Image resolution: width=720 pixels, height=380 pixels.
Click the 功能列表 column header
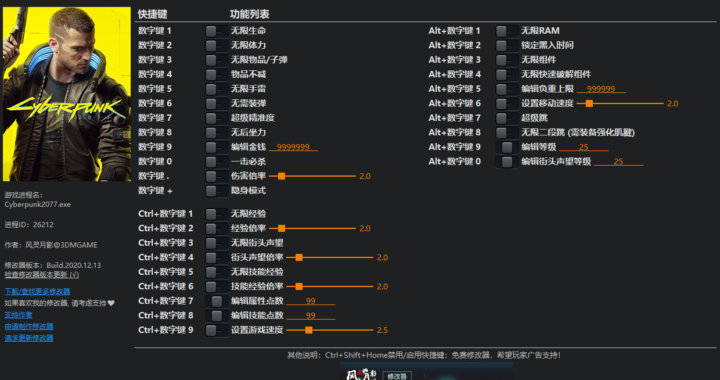pyautogui.click(x=249, y=14)
